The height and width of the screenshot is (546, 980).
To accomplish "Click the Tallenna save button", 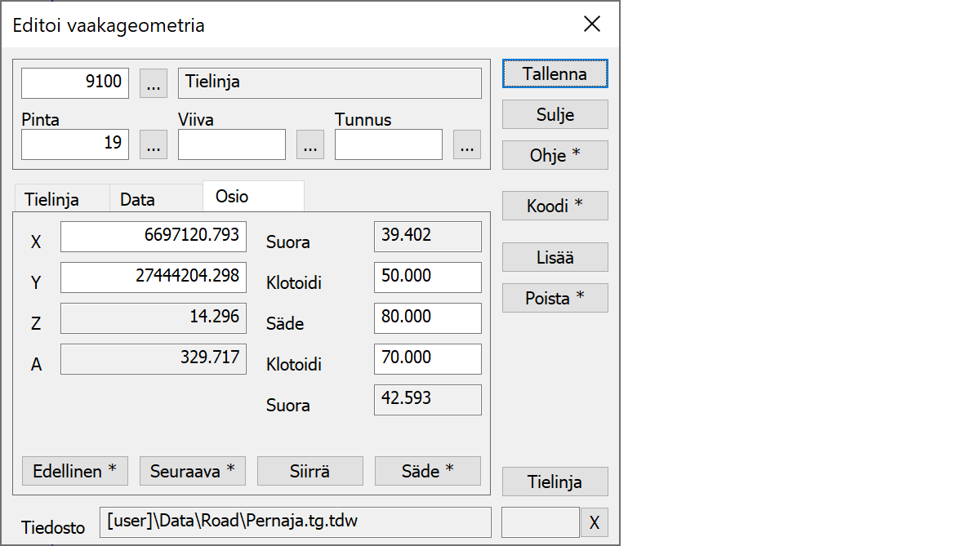I will (x=555, y=73).
